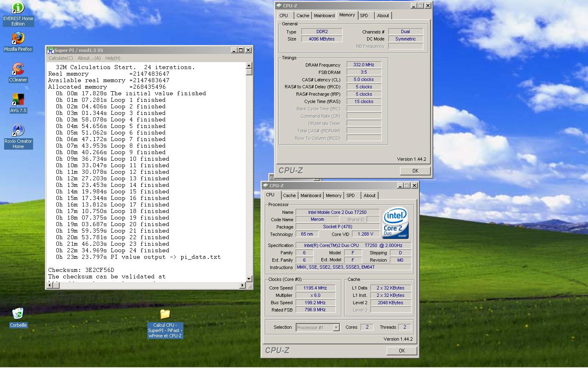This screenshot has width=588, height=368.
Task: Click the Checksum: 3E2CF56D line
Action: click(81, 270)
